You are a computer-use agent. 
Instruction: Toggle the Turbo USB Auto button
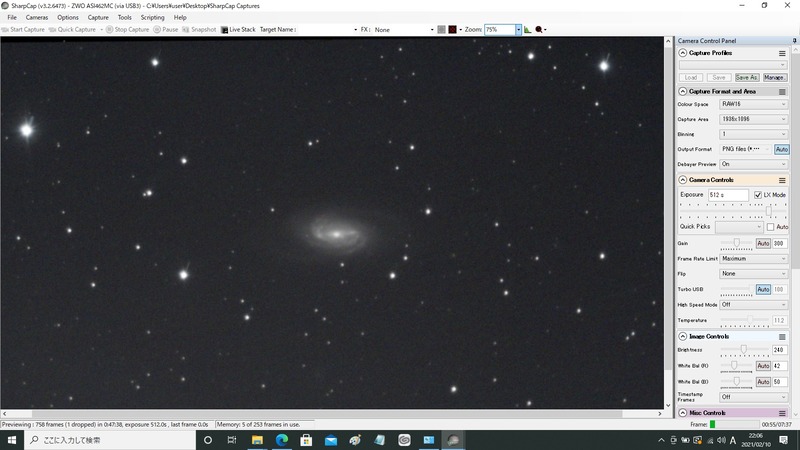(x=763, y=289)
